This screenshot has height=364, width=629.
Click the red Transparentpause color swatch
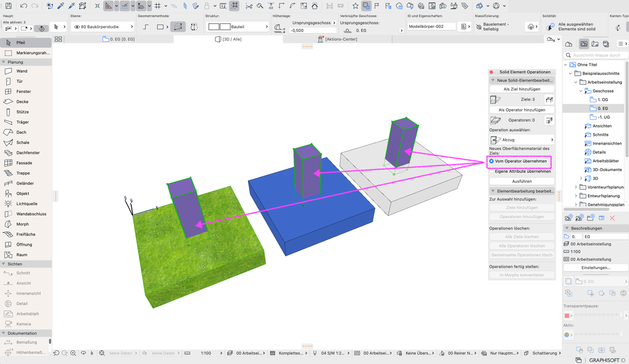tap(567, 316)
